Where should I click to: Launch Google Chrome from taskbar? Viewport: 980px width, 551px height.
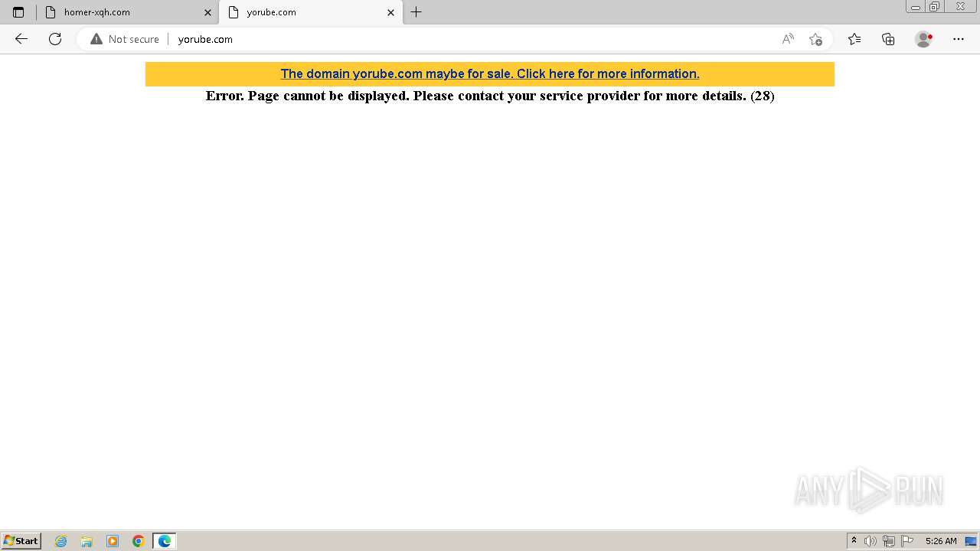139,541
